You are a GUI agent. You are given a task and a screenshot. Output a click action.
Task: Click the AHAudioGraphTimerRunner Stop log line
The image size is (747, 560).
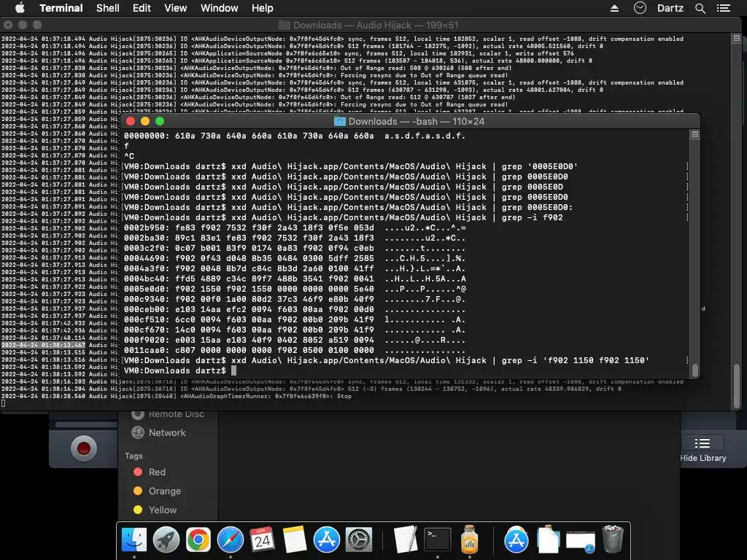(x=177, y=396)
